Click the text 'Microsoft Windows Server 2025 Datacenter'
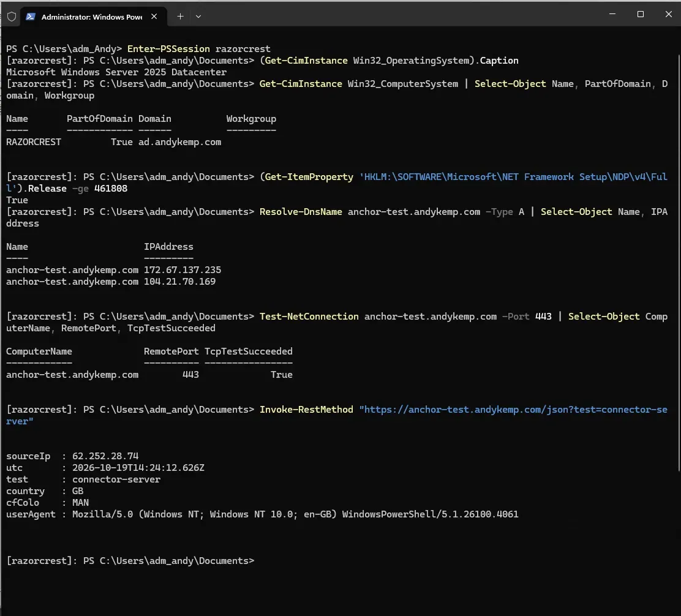Viewport: 681px width, 616px height. [x=116, y=72]
